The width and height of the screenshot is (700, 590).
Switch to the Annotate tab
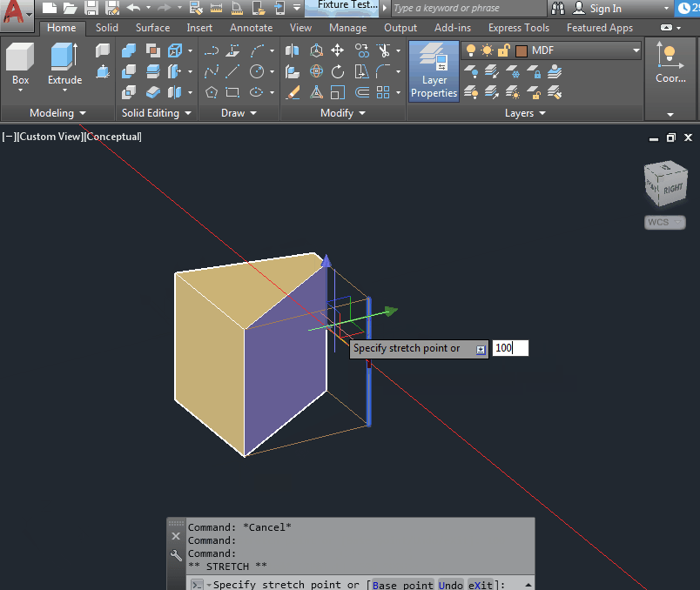[252, 28]
